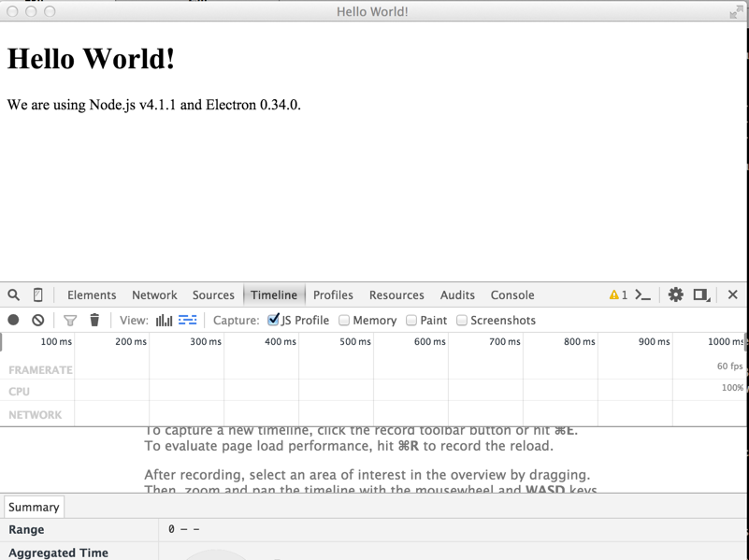
Task: Click the Node.js version paragraph
Action: pos(153,105)
